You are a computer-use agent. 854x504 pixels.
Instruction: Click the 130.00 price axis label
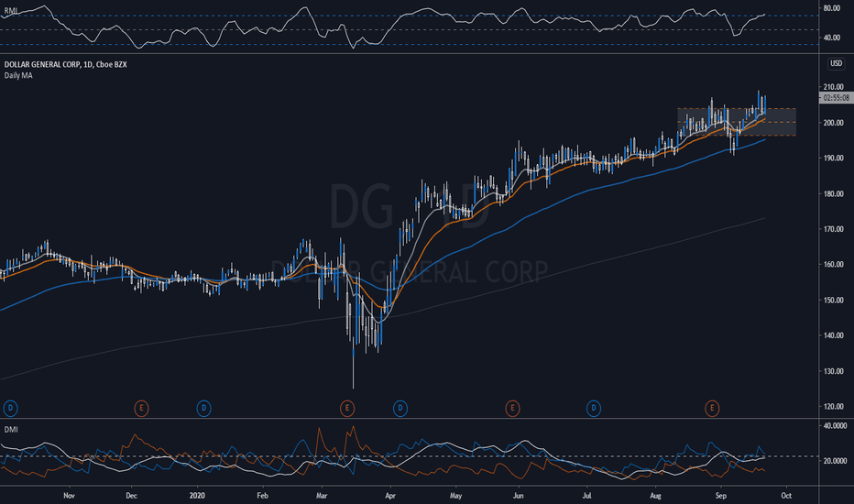pos(833,371)
